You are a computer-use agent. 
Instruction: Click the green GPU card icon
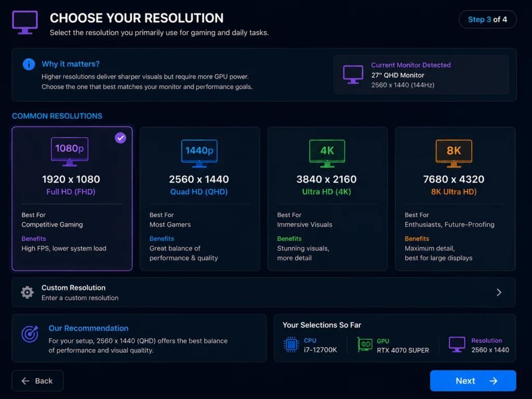coord(365,345)
